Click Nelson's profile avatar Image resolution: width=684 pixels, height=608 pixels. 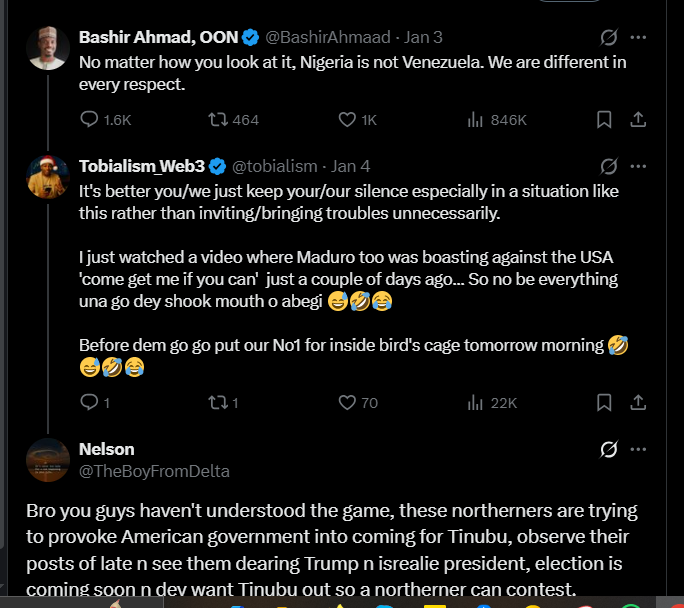47,460
